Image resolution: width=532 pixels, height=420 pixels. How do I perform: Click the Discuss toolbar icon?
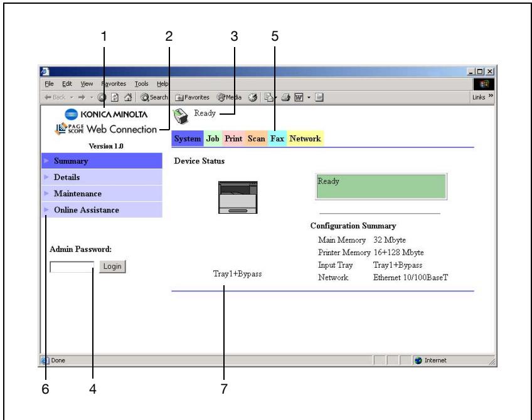pyautogui.click(x=319, y=98)
